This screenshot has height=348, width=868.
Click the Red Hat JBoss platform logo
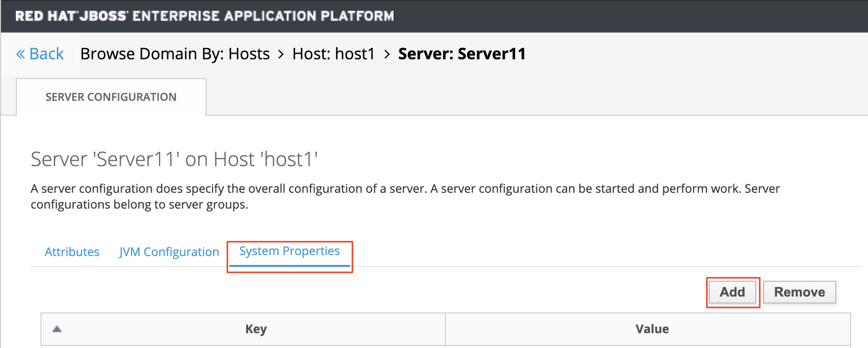pyautogui.click(x=71, y=16)
